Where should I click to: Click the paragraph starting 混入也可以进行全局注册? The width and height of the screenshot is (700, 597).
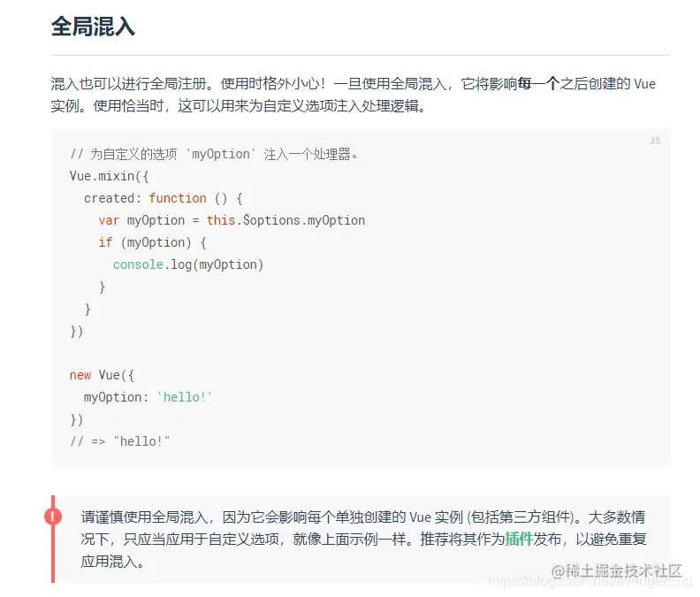click(x=354, y=95)
